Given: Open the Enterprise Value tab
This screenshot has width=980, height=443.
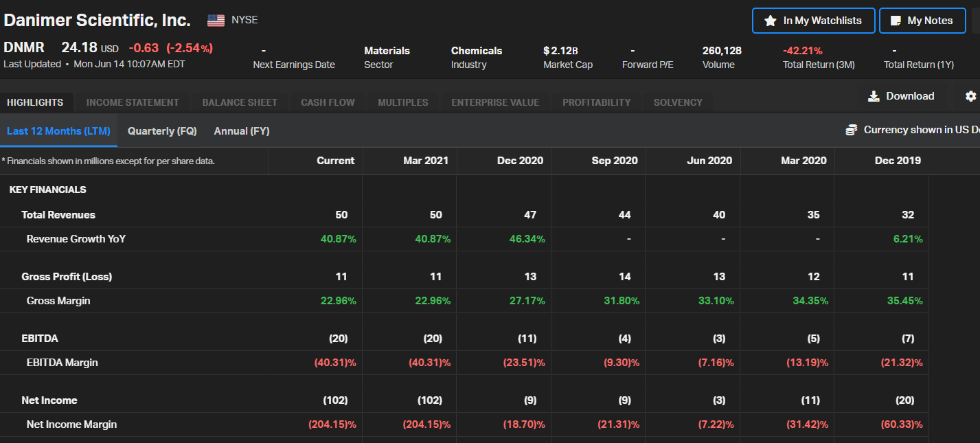Looking at the screenshot, I should [495, 102].
